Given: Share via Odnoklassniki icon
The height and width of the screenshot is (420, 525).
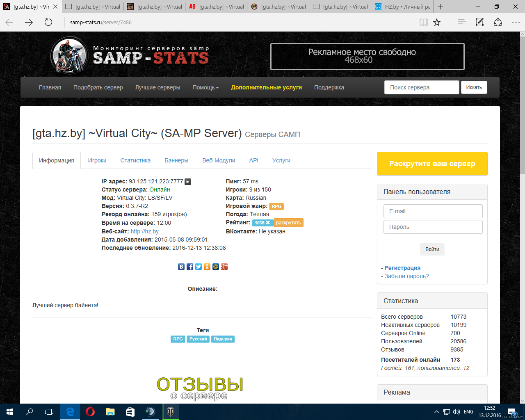Looking at the screenshot, I should (x=207, y=267).
